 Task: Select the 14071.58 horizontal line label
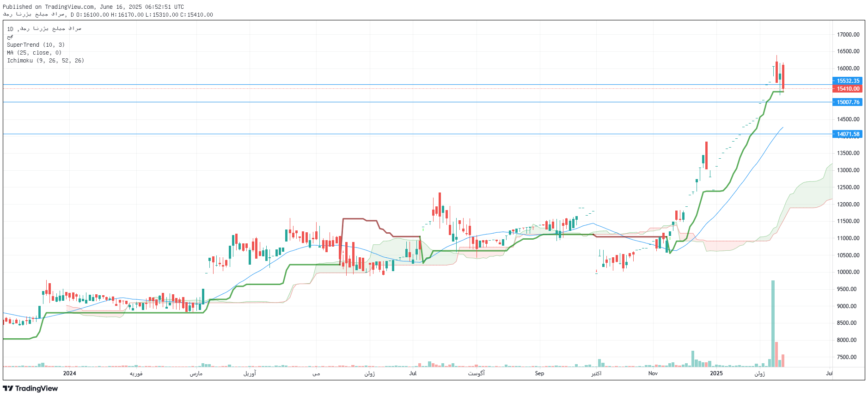848,134
